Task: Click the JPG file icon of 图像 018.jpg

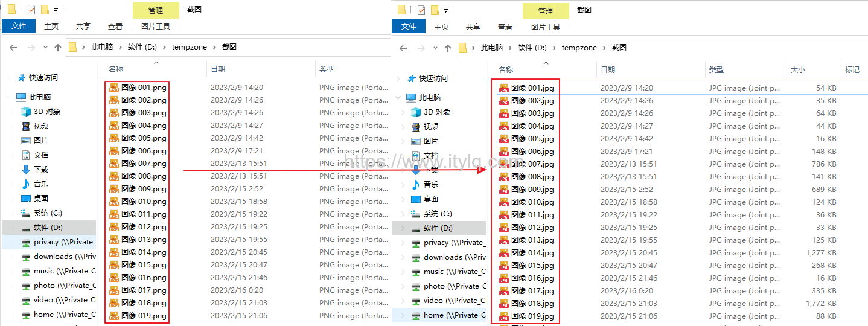Action: coord(503,304)
